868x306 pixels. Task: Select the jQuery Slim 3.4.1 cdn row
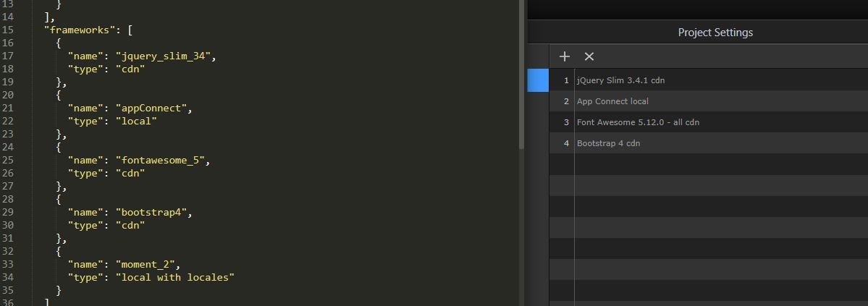coord(709,80)
